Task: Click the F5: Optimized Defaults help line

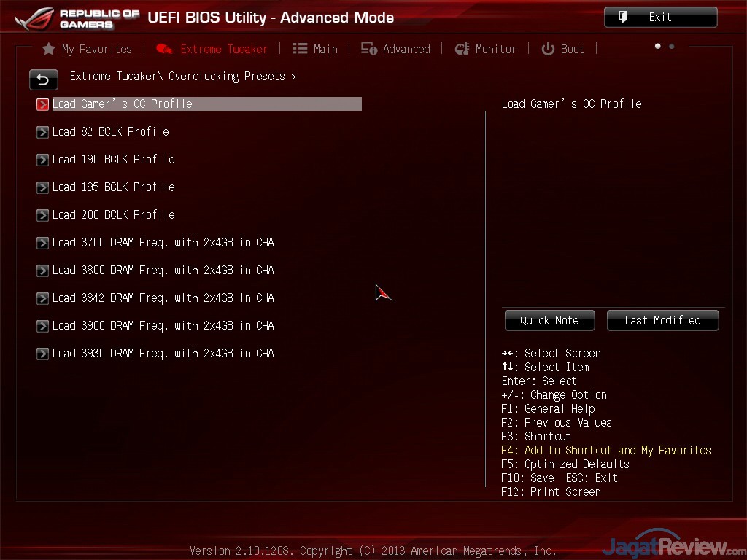Action: point(565,464)
